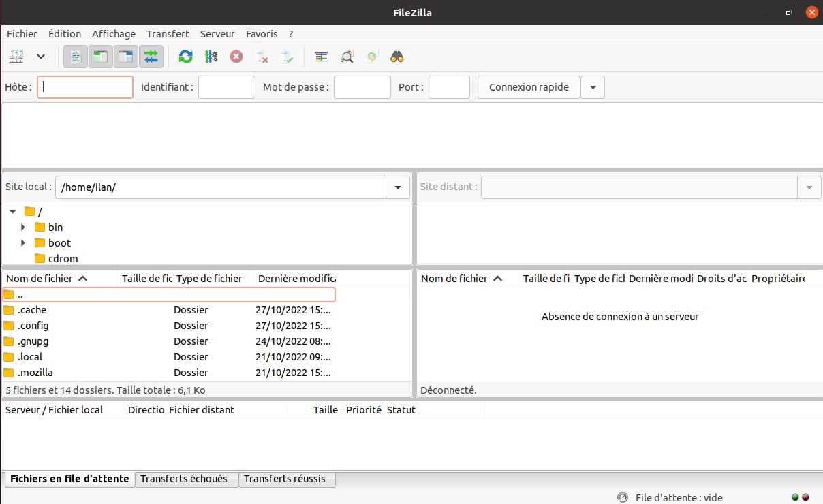Select the .. parent directory row
The height and width of the screenshot is (504, 823).
[x=169, y=294]
